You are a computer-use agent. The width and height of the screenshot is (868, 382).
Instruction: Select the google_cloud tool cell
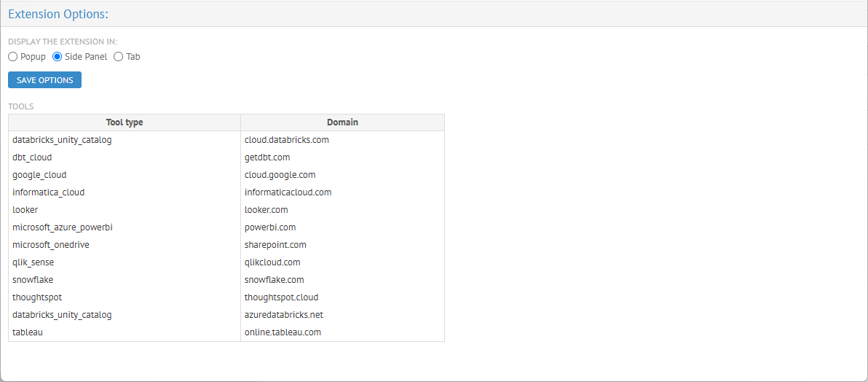[39, 175]
